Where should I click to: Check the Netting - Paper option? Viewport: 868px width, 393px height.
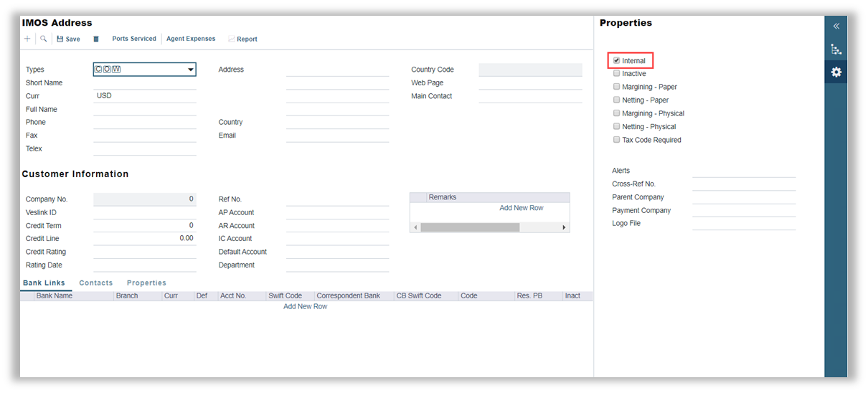point(617,100)
